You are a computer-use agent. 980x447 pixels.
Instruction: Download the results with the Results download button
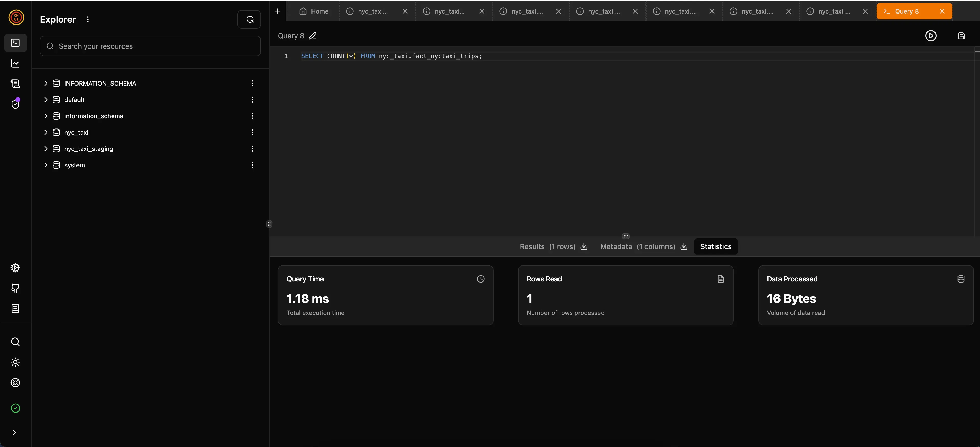584,247
